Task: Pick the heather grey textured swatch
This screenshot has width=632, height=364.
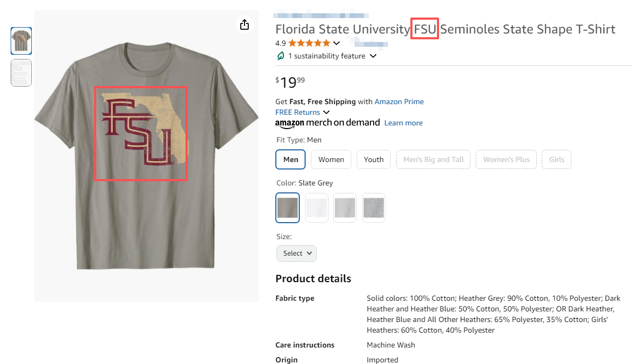Action: [x=374, y=207]
